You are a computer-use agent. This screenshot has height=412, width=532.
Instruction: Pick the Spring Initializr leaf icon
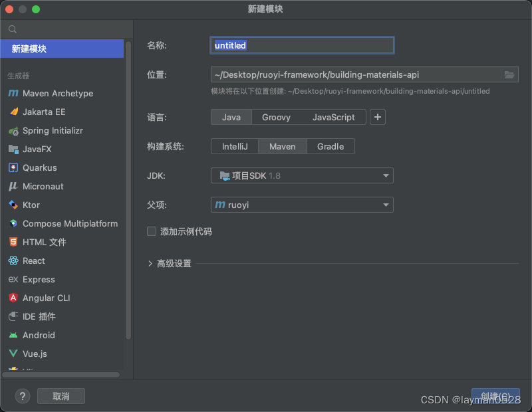13,130
